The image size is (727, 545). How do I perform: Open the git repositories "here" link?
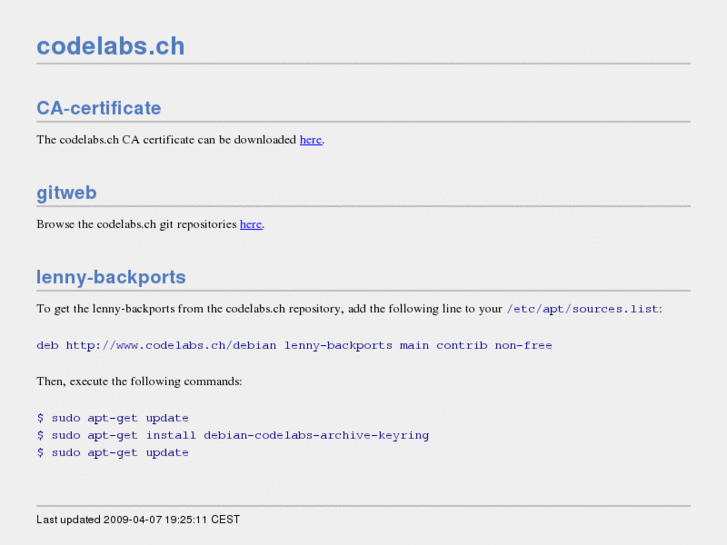pyautogui.click(x=250, y=224)
